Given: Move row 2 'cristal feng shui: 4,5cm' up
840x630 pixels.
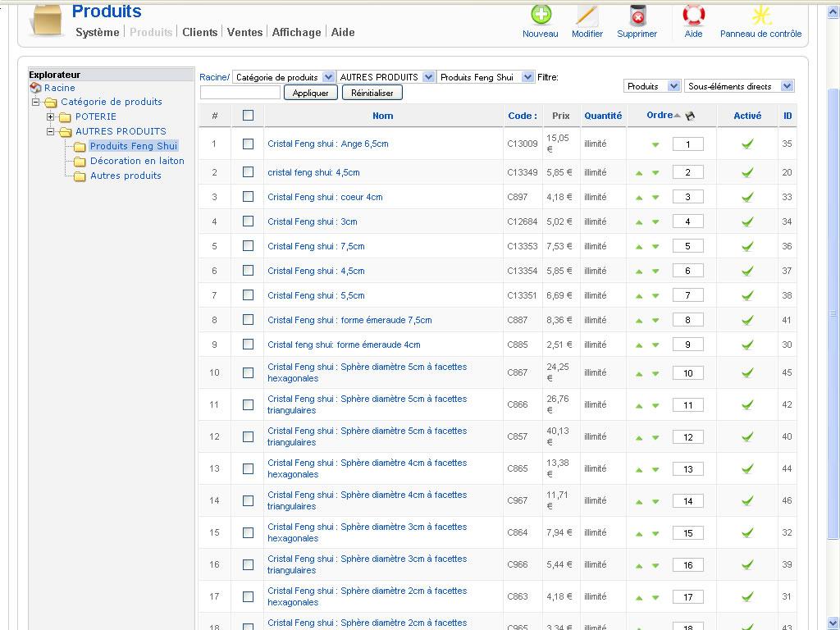Looking at the screenshot, I should point(639,173).
